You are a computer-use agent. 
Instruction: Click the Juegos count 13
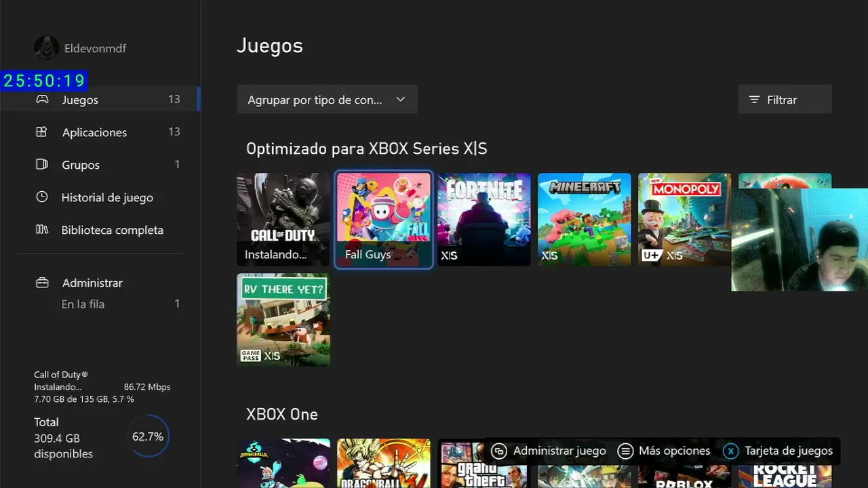pos(174,99)
